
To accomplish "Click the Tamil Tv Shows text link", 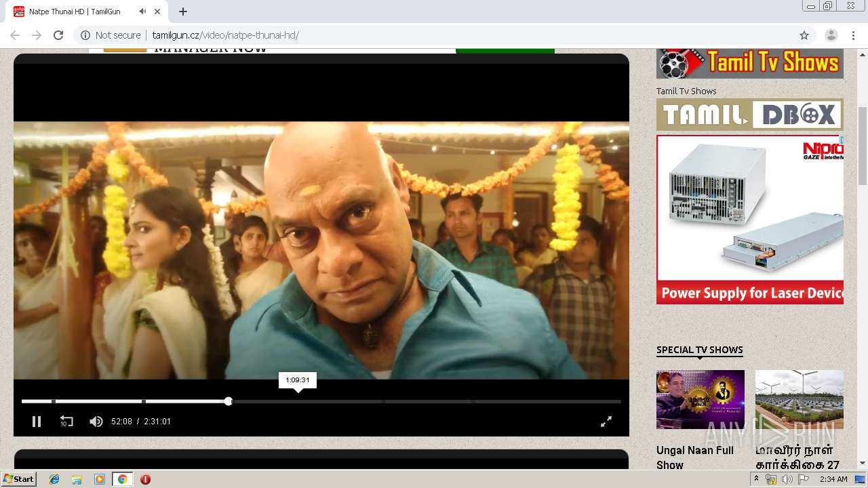I will pyautogui.click(x=686, y=91).
